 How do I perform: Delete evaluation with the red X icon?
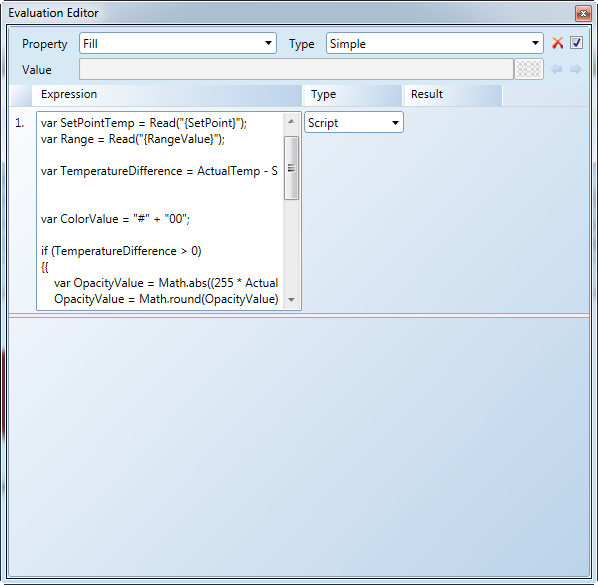pyautogui.click(x=557, y=43)
